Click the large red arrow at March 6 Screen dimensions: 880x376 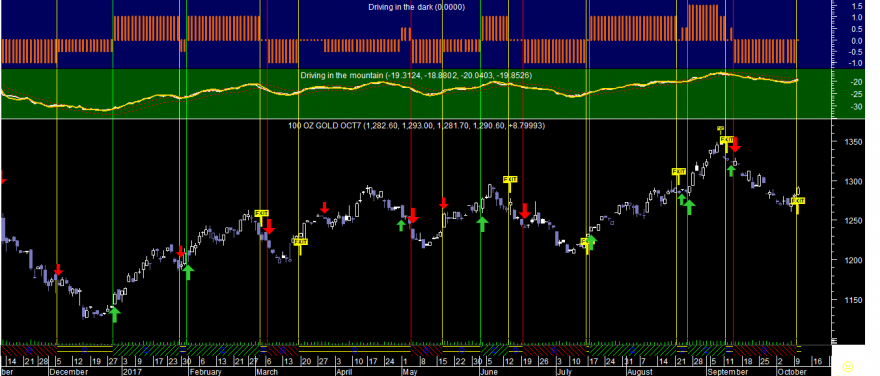pyautogui.click(x=269, y=227)
